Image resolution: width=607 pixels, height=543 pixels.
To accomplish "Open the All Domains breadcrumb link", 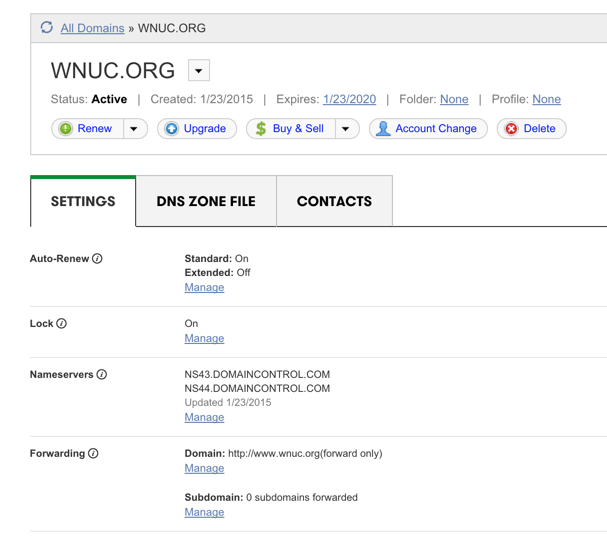I will pyautogui.click(x=92, y=28).
